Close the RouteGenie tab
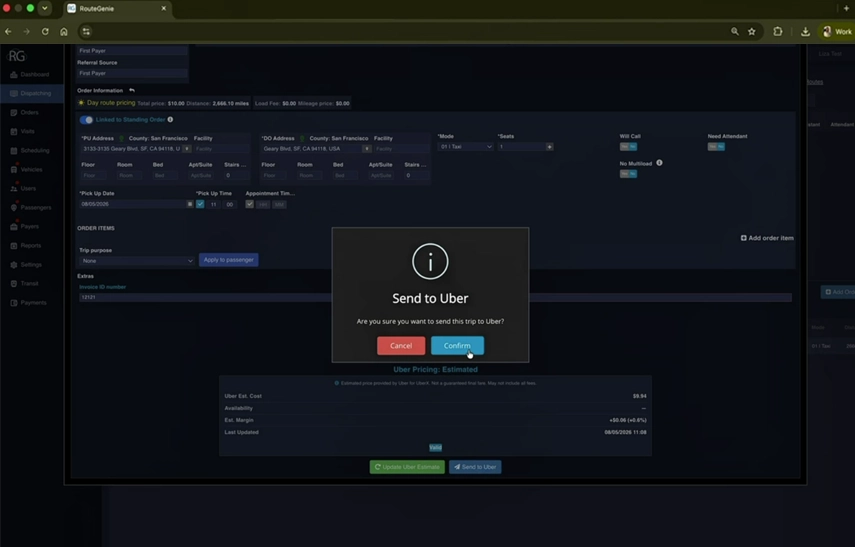The height and width of the screenshot is (547, 855). click(164, 8)
